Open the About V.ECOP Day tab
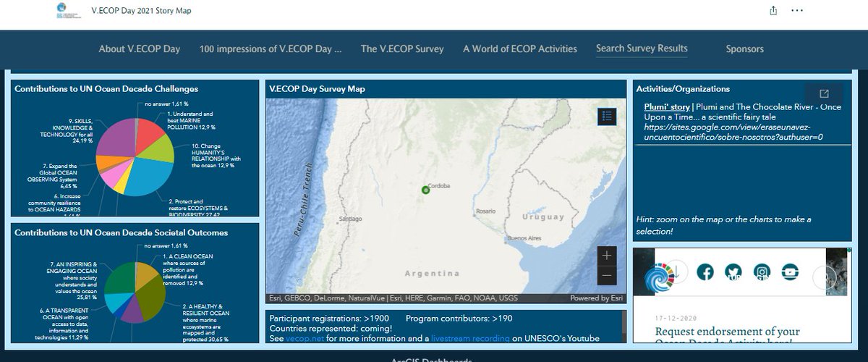This screenshot has height=362, width=868. click(x=140, y=49)
